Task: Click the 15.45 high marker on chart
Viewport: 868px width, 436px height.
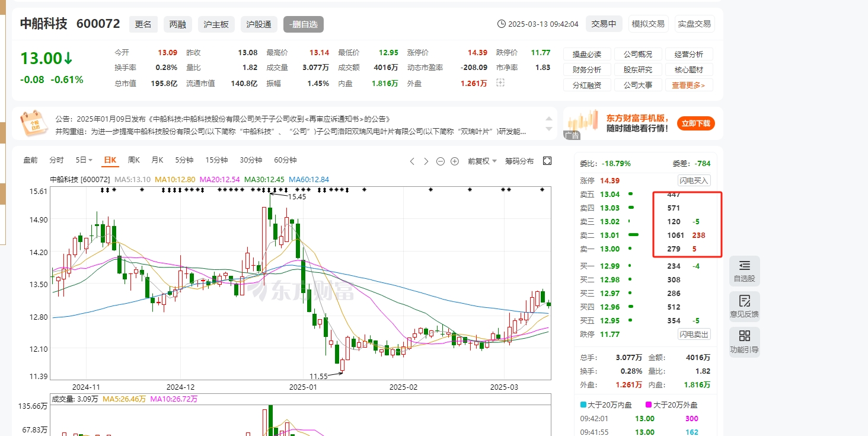Action: [x=296, y=196]
